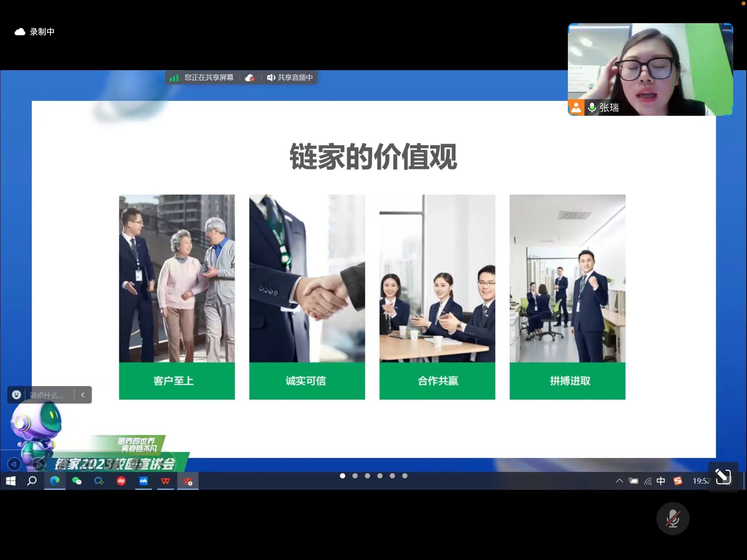Click the taskbar clock showing 19:52
The height and width of the screenshot is (560, 747).
(701, 481)
